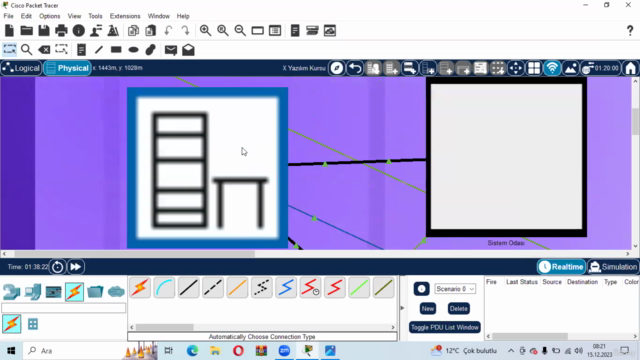Draw an ellipse shape
Screen dimensions: 640x360
pyautogui.click(x=133, y=50)
